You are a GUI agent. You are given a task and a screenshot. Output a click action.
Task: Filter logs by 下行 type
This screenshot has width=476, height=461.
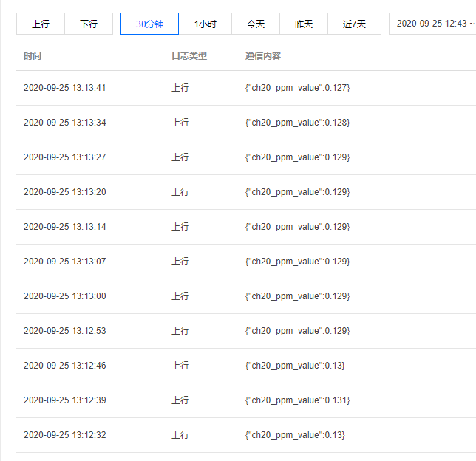pos(89,24)
